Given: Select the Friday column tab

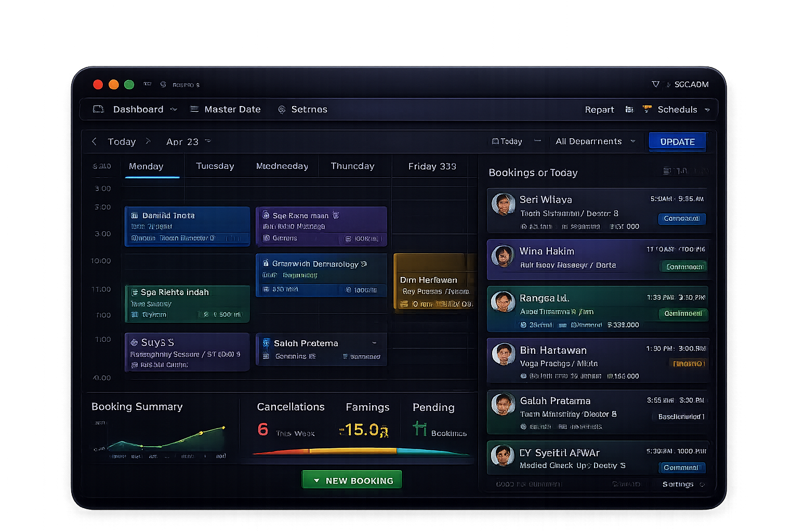Looking at the screenshot, I should [431, 166].
